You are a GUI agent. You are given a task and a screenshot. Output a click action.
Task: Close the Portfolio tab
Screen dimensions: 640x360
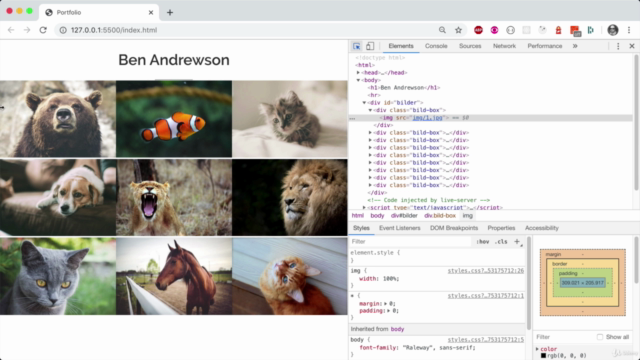151,13
